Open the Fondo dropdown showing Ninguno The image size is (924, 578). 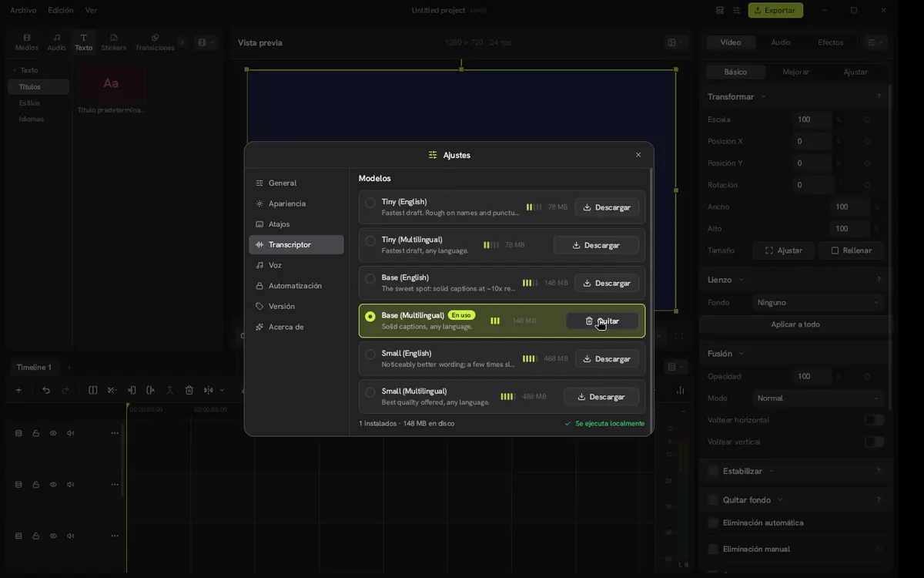[x=818, y=302]
